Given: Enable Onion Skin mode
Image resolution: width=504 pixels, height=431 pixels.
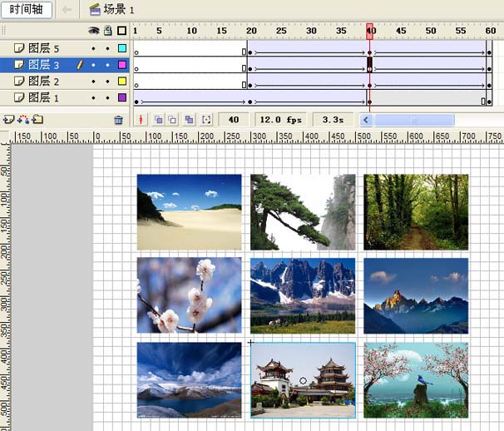Looking at the screenshot, I should 159,120.
